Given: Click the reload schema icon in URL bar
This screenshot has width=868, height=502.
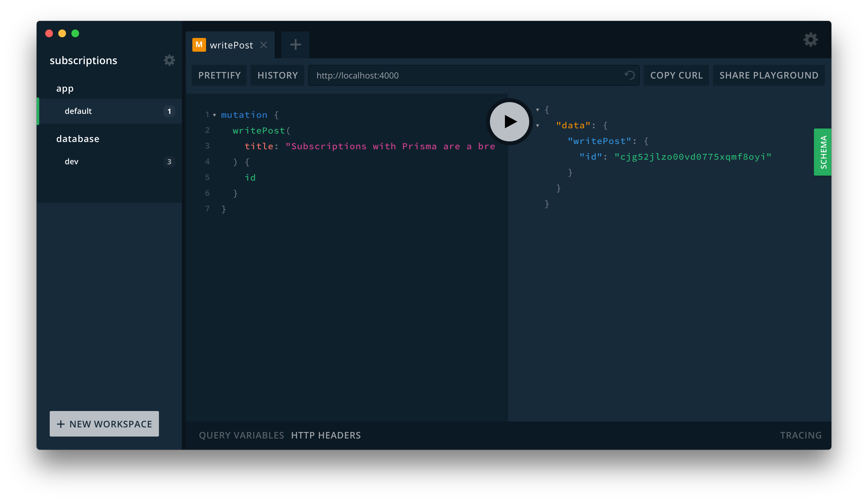Looking at the screenshot, I should [x=629, y=75].
